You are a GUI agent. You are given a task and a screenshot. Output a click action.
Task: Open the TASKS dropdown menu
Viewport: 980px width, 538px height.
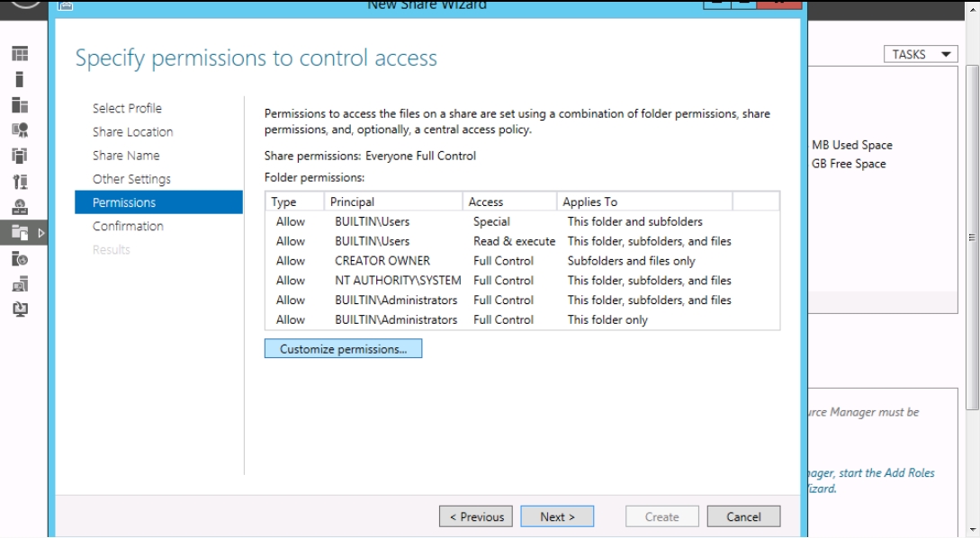[x=920, y=55]
